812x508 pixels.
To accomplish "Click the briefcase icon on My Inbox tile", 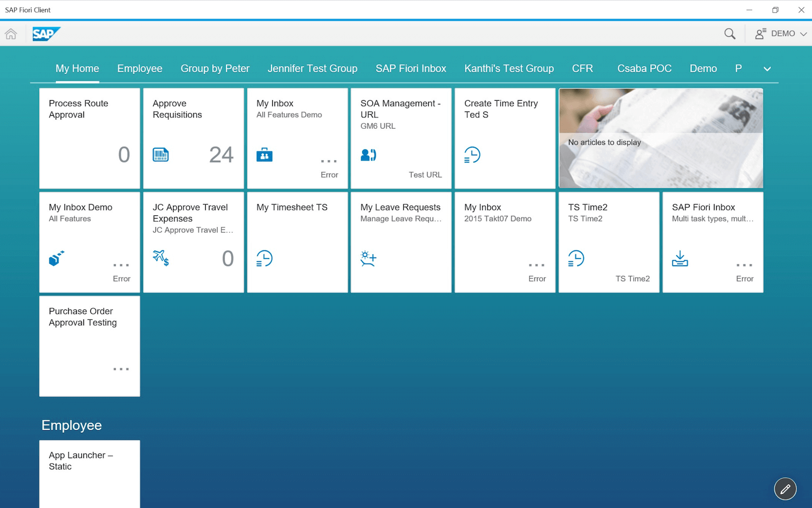I will (264, 155).
